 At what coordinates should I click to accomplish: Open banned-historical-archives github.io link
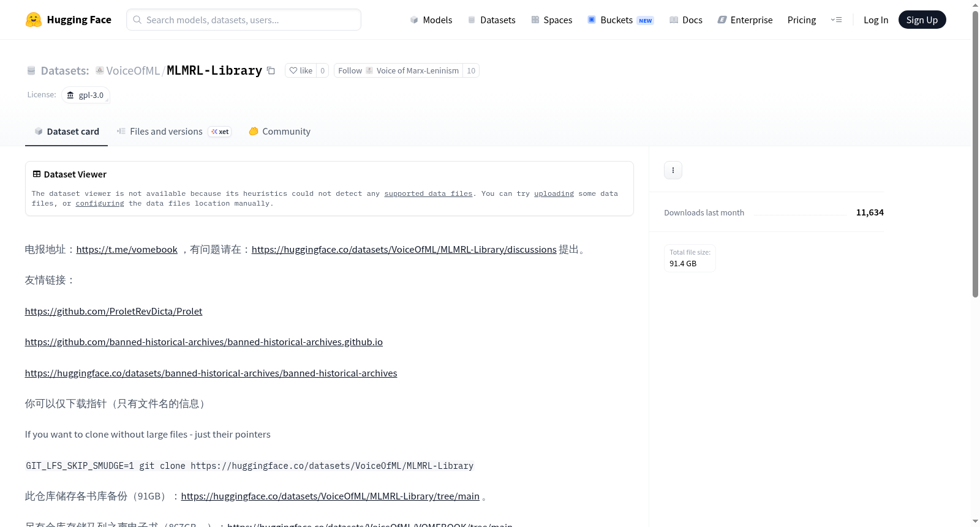tap(203, 342)
